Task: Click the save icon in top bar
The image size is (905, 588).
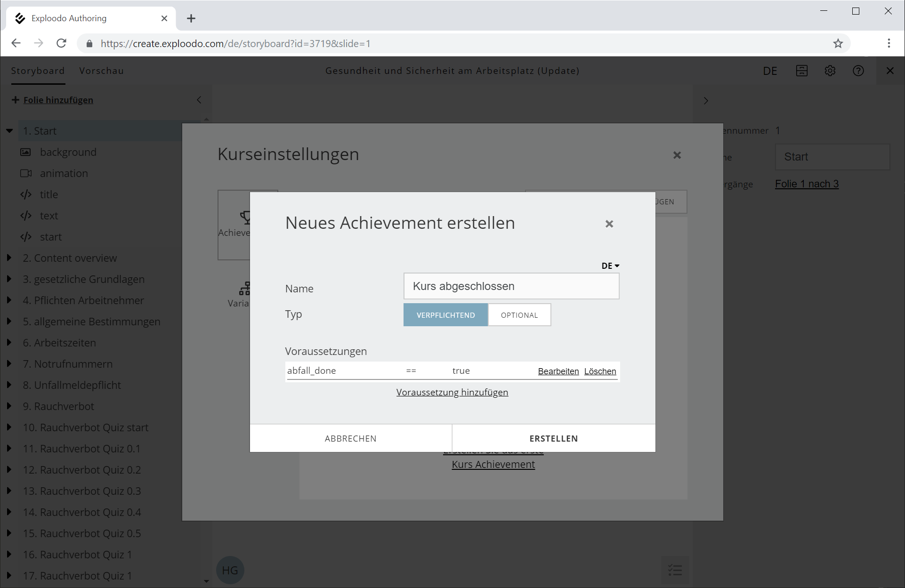Action: 801,71
